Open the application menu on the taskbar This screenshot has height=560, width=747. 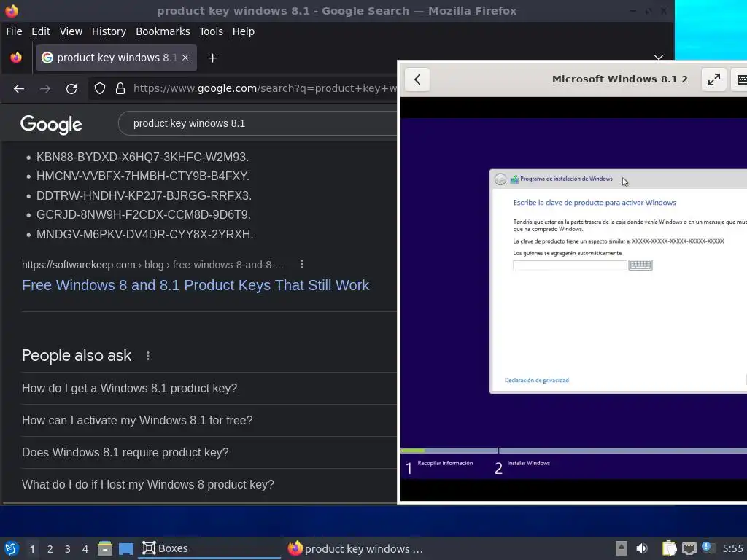point(12,548)
